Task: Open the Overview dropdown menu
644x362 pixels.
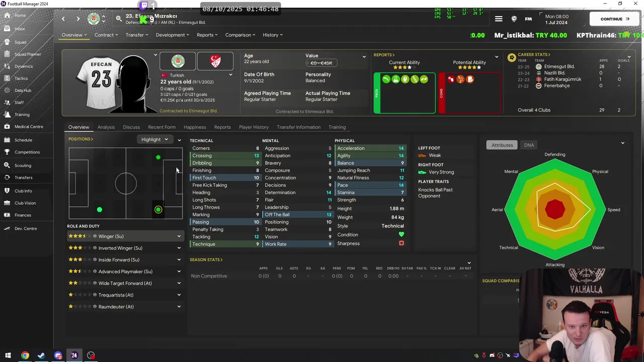Action: point(74,35)
